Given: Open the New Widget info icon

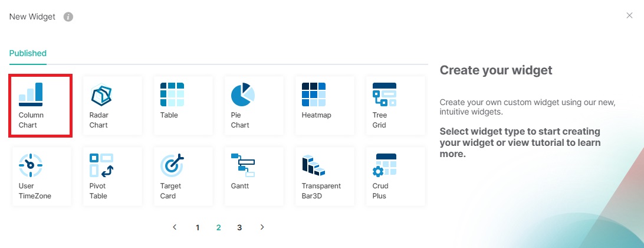Looking at the screenshot, I should coord(68,17).
